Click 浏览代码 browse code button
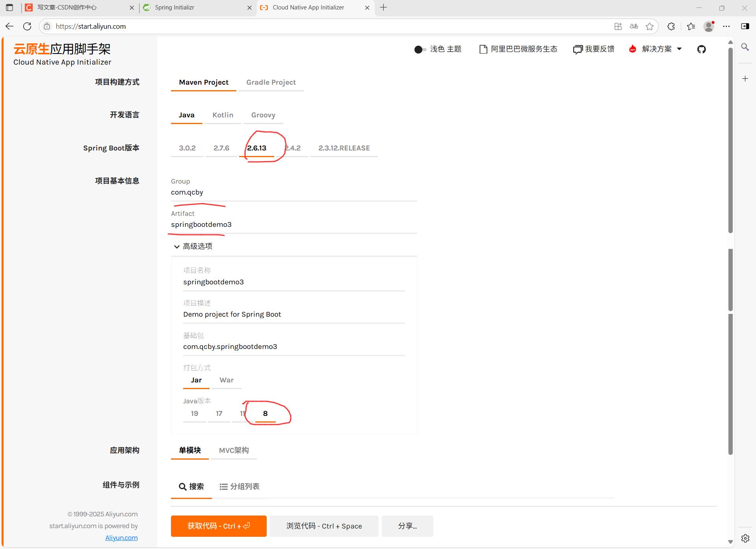The height and width of the screenshot is (549, 756). tap(324, 526)
